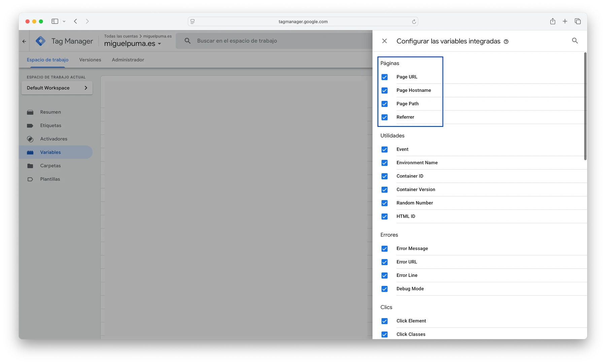
Task: Disable the Random Number checkbox
Action: 384,203
